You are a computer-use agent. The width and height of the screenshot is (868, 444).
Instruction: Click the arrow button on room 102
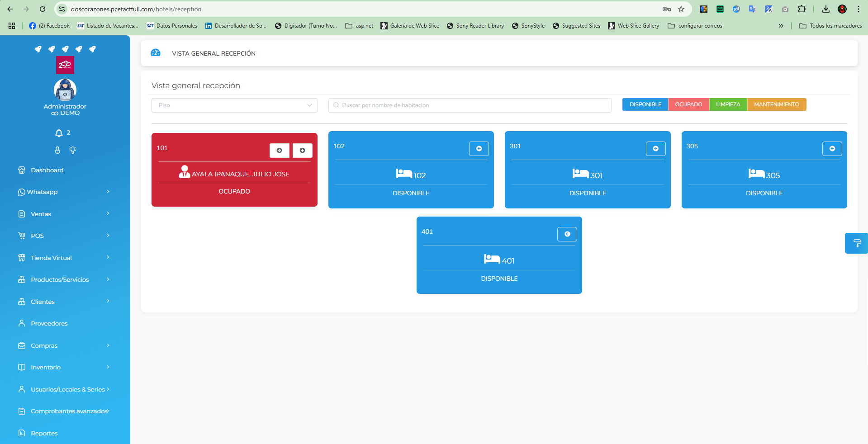click(479, 149)
